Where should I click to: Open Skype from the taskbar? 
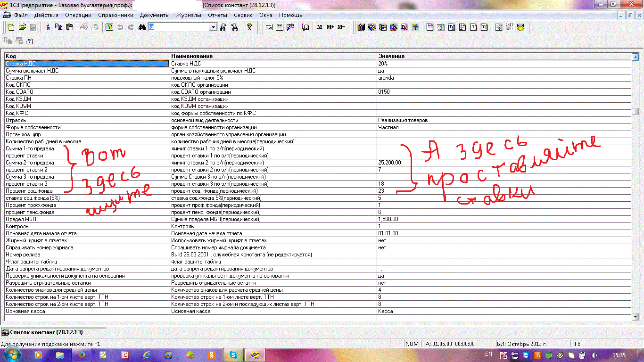point(233,354)
